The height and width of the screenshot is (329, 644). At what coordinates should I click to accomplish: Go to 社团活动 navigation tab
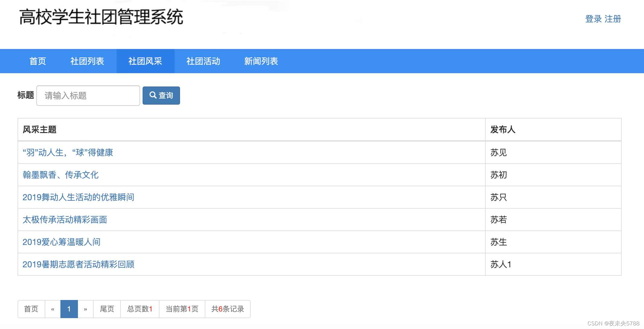click(x=203, y=61)
